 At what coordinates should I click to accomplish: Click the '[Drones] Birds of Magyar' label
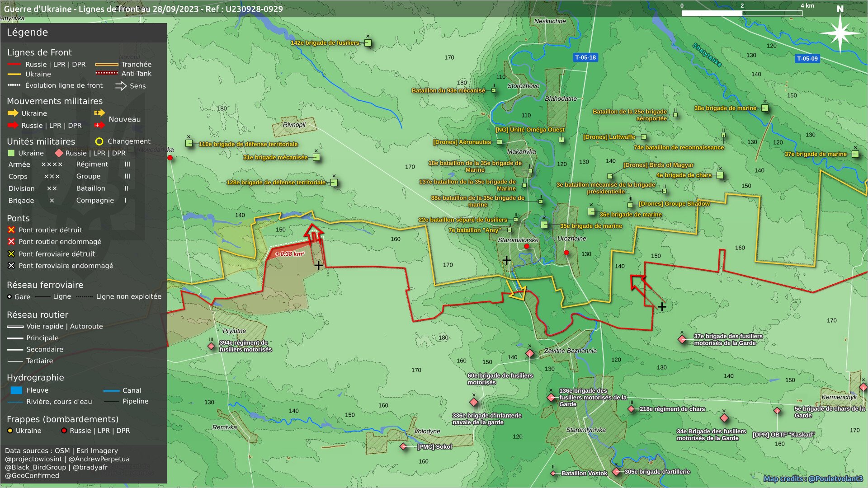click(658, 165)
